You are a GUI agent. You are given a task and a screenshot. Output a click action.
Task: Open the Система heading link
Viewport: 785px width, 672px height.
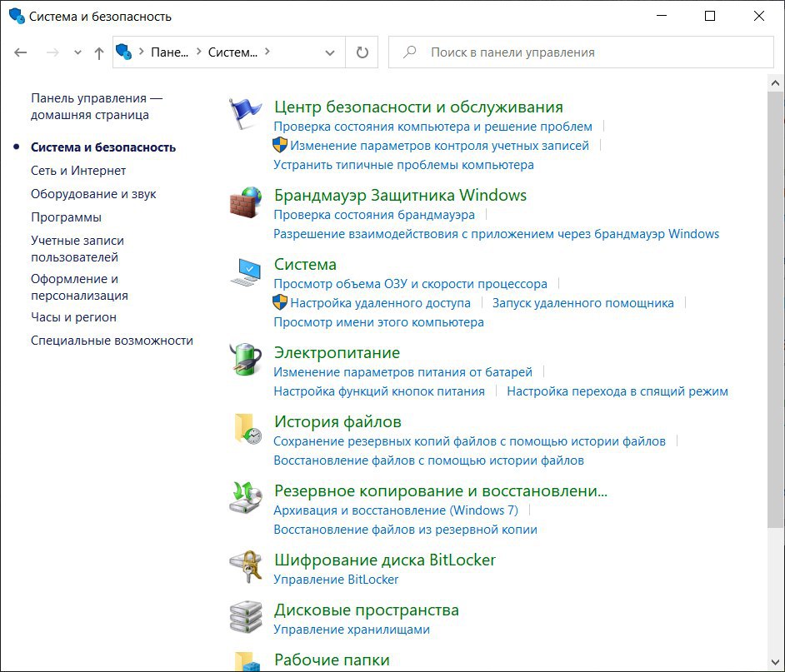click(305, 264)
